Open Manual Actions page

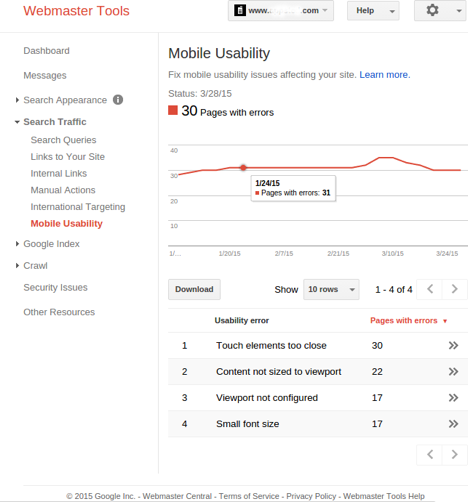coord(63,190)
